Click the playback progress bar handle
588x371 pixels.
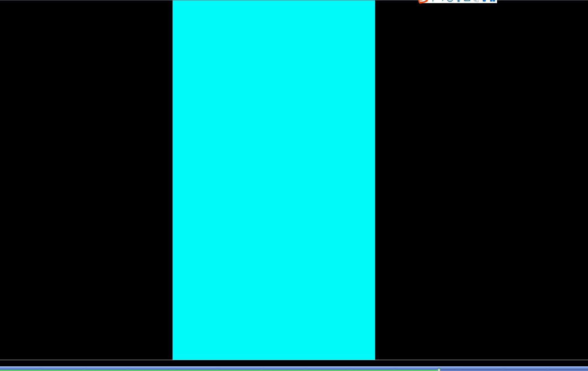(439, 369)
